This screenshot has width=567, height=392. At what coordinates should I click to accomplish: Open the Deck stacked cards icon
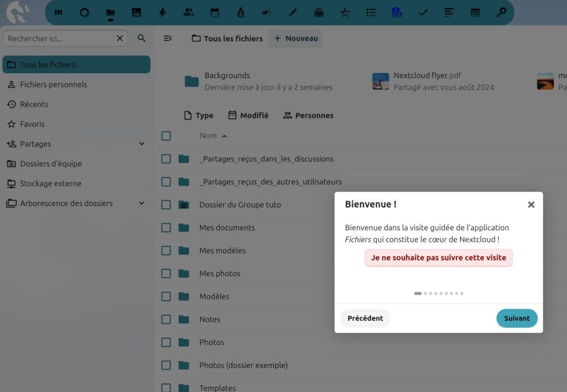tap(318, 13)
